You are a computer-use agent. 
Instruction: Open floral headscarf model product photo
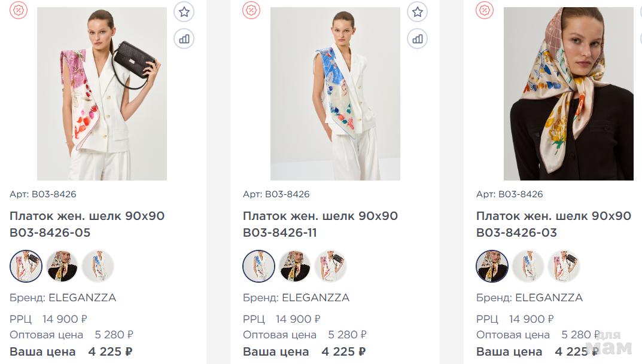click(x=569, y=94)
